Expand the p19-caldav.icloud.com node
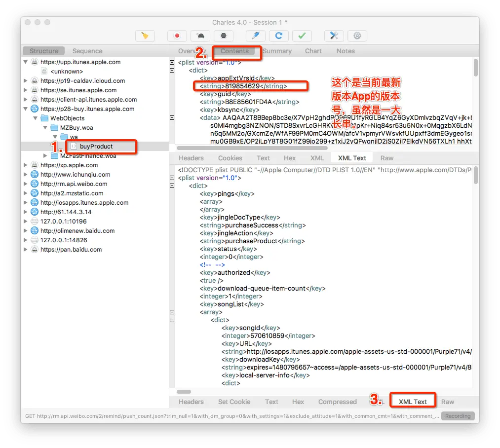 click(26, 81)
